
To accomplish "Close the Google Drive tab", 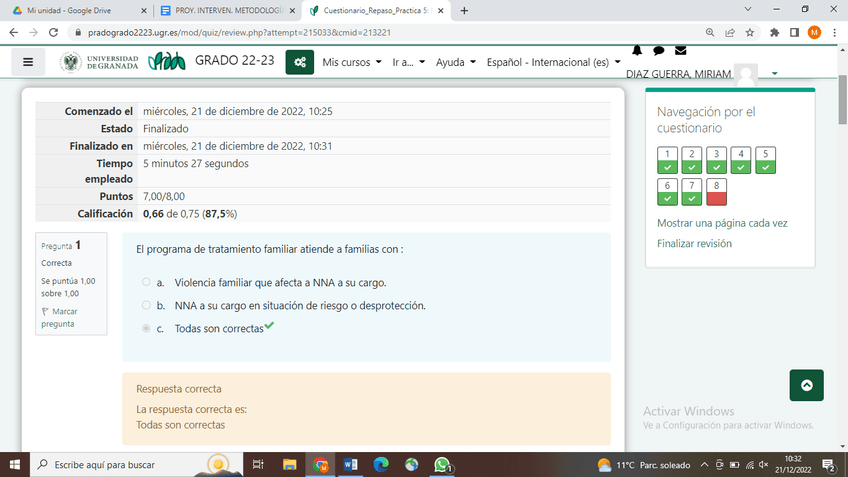I will [143, 10].
